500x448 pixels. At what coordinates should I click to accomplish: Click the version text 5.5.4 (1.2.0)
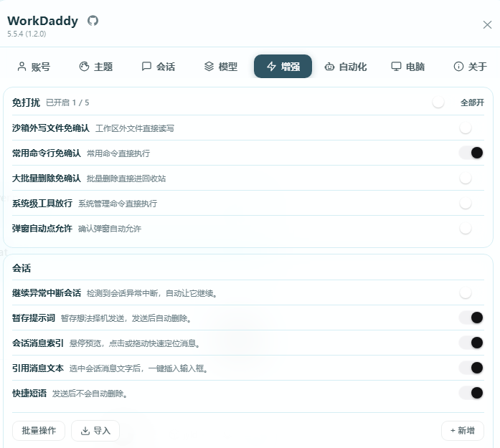[x=27, y=34]
